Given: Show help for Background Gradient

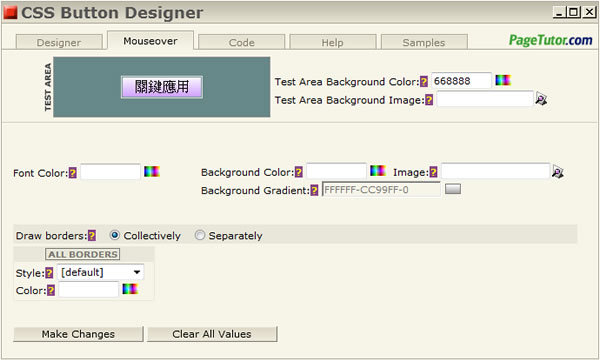Looking at the screenshot, I should [314, 190].
